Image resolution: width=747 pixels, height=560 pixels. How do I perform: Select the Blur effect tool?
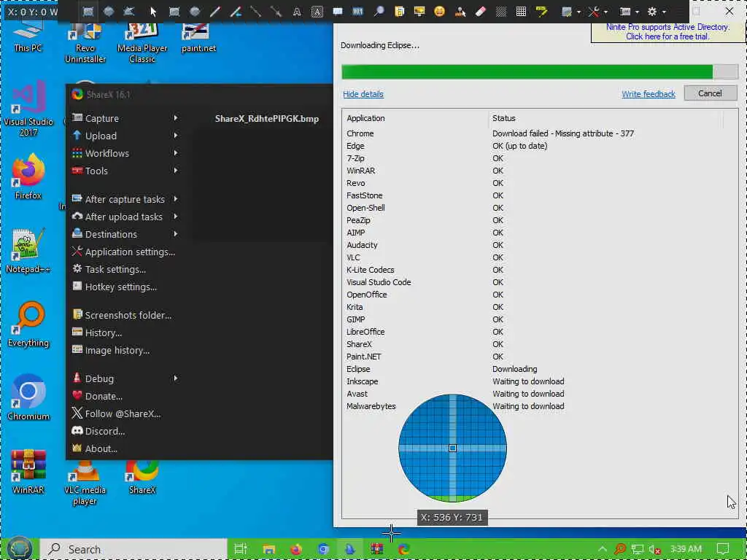click(x=500, y=12)
